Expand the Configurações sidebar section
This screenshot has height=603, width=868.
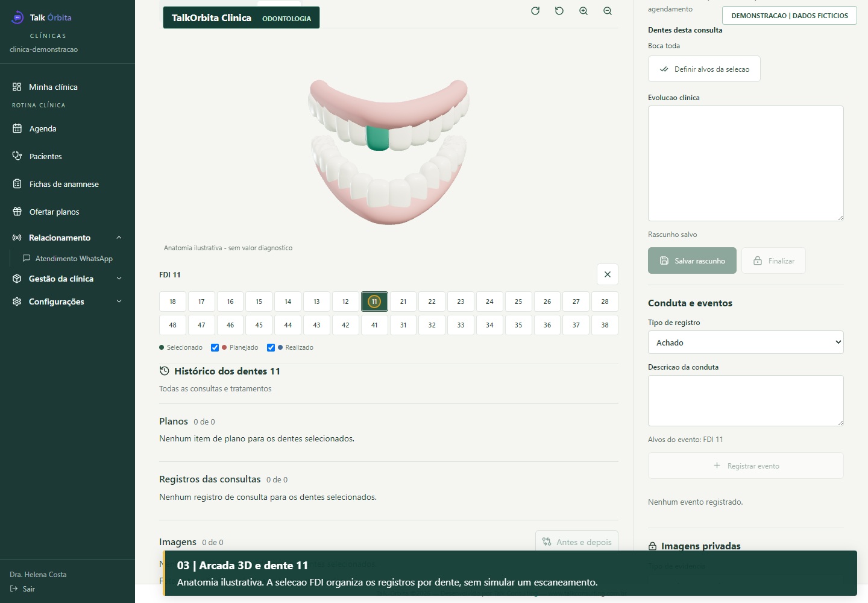(x=68, y=301)
